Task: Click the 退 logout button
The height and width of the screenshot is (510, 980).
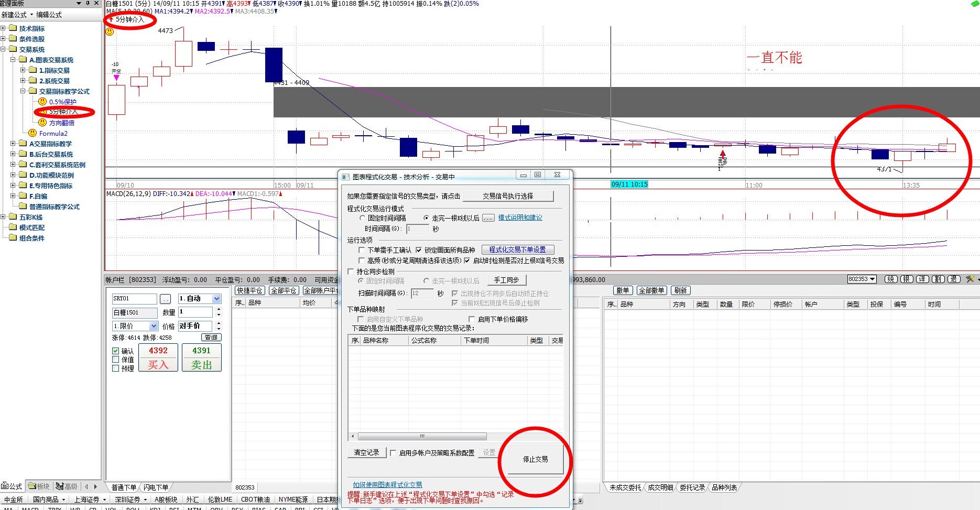Action: point(954,279)
